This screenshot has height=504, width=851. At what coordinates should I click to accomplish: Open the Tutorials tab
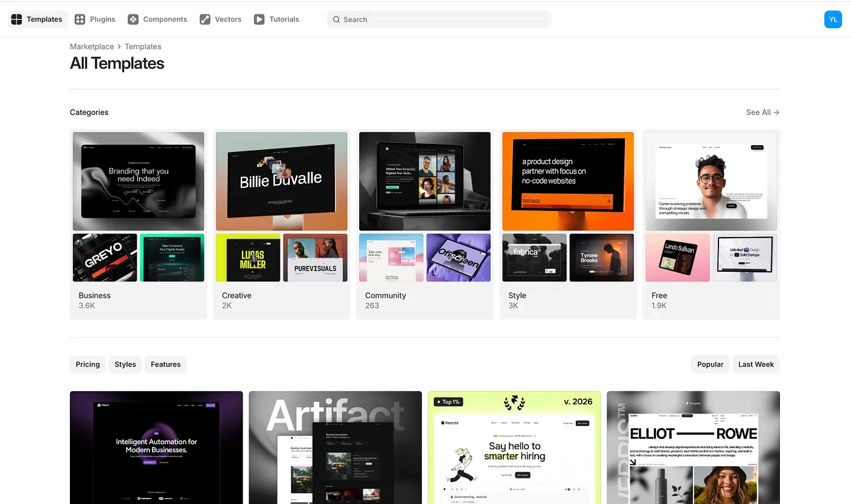click(x=277, y=19)
